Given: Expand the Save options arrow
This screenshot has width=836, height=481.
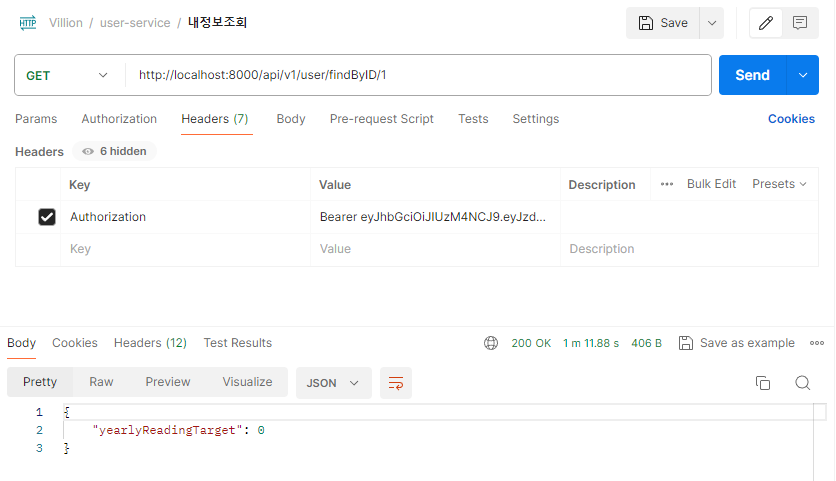Looking at the screenshot, I should tap(712, 23).
